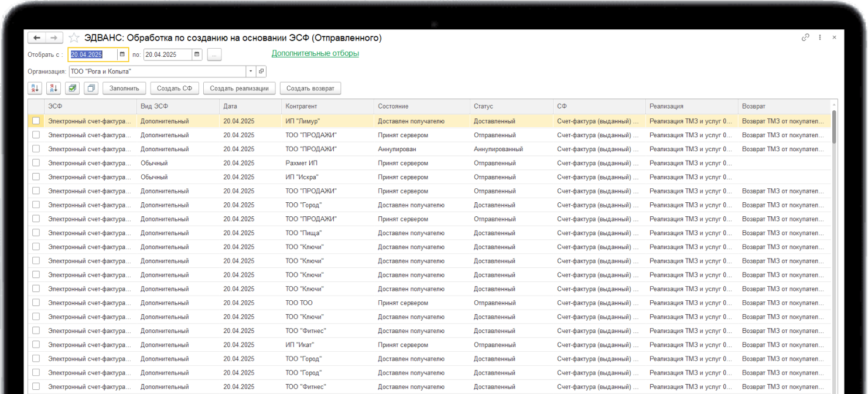Open the end date calendar dropdown
Screen dimensions: 868x394
(197, 55)
